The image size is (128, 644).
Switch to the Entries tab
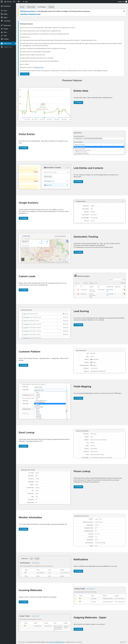click(22, 7)
